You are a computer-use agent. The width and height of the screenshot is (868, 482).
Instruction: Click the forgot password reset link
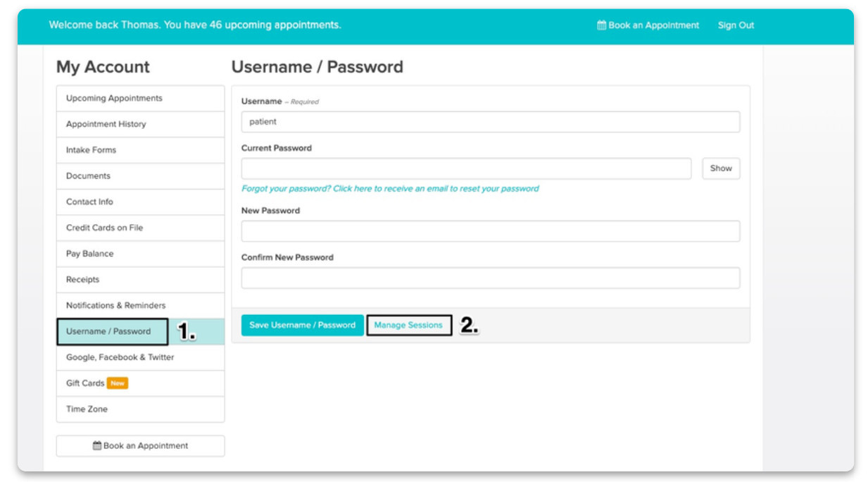390,189
